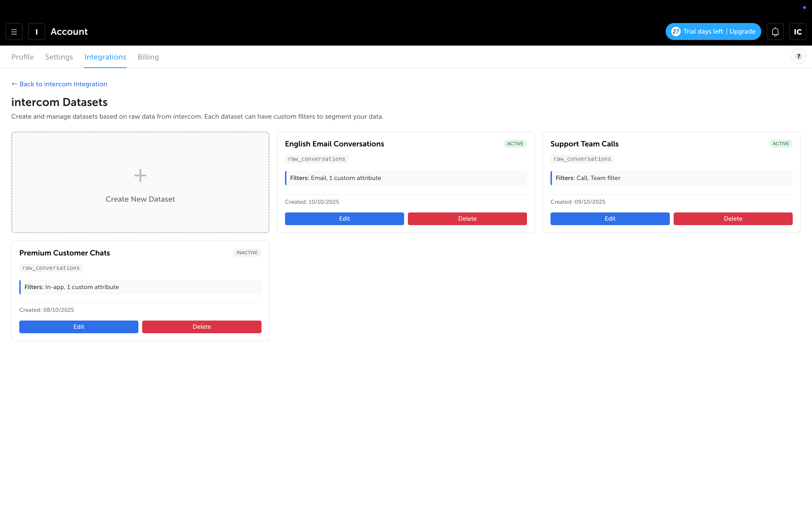Screen dimensions: 812x525
Task: Click the 'I' workspace logo icon
Action: click(36, 31)
